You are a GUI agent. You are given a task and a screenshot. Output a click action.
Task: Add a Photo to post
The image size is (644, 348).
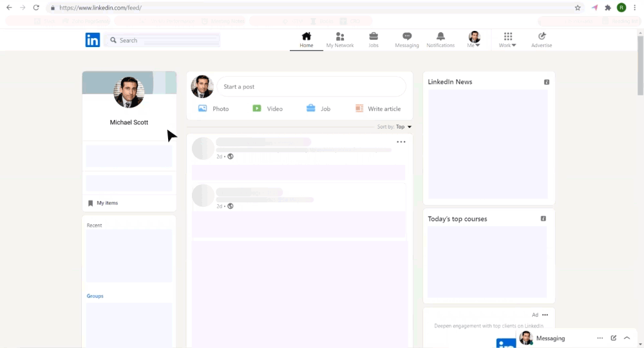[214, 108]
